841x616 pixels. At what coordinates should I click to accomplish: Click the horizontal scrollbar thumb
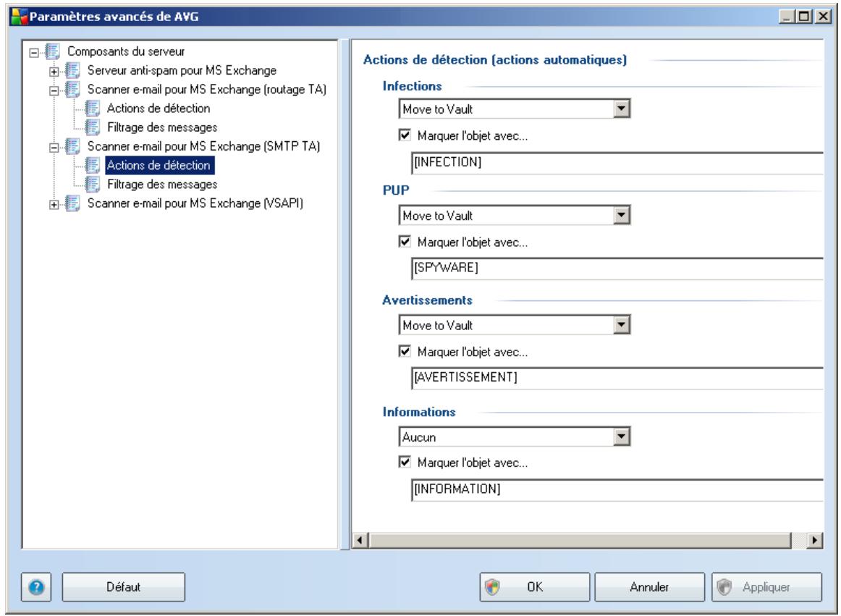tap(580, 540)
